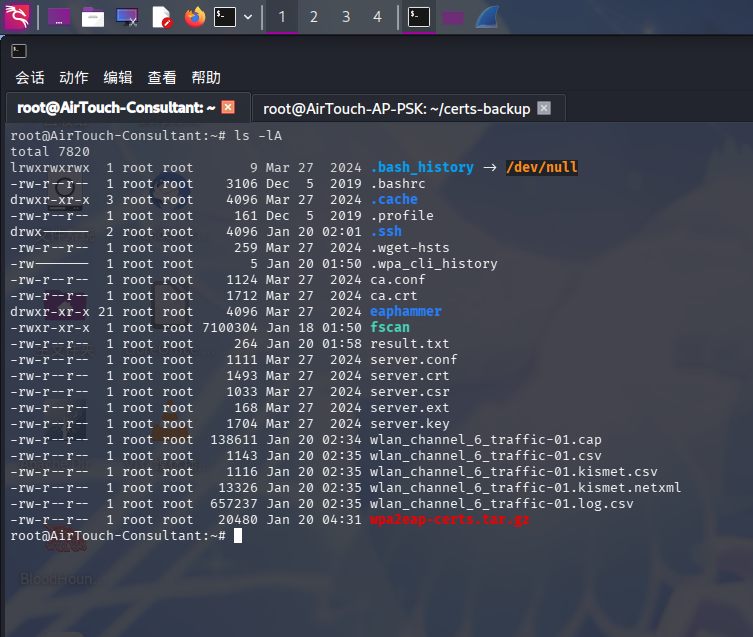Open the text editor document icon

(x=162, y=17)
